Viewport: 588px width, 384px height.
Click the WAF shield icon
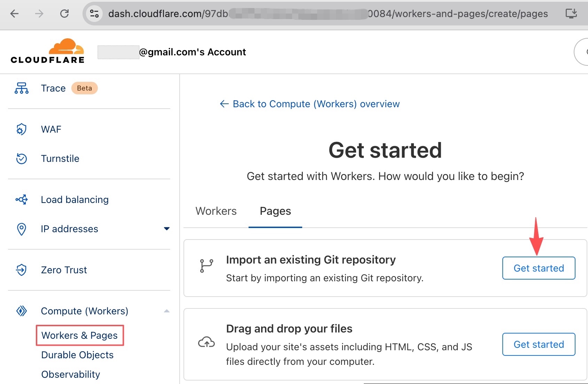tap(21, 129)
